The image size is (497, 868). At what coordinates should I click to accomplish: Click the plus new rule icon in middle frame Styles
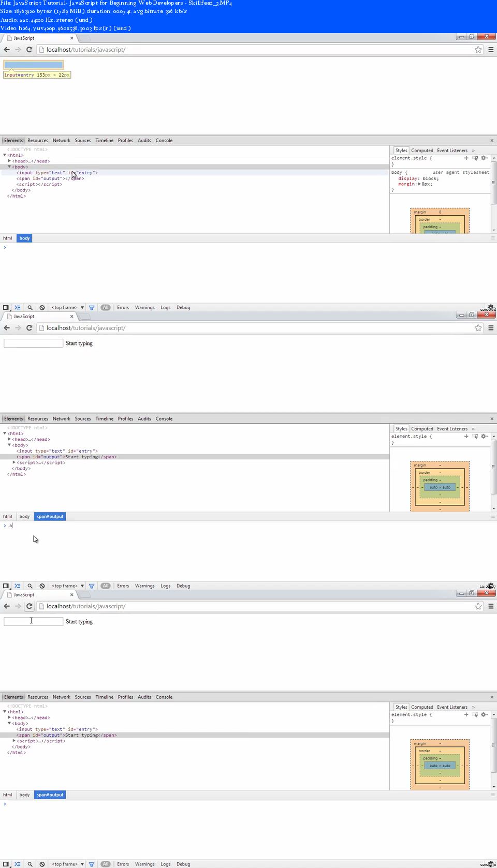[x=466, y=437]
